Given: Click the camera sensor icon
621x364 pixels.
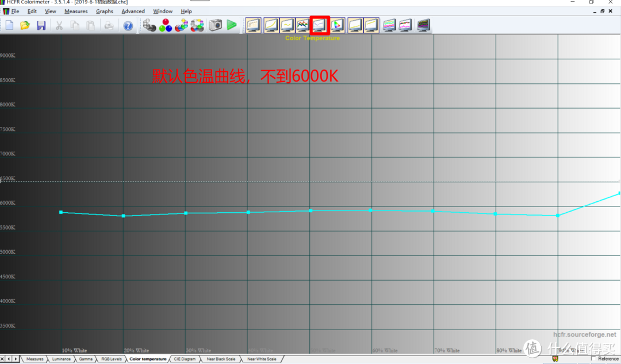Looking at the screenshot, I should click(x=215, y=25).
